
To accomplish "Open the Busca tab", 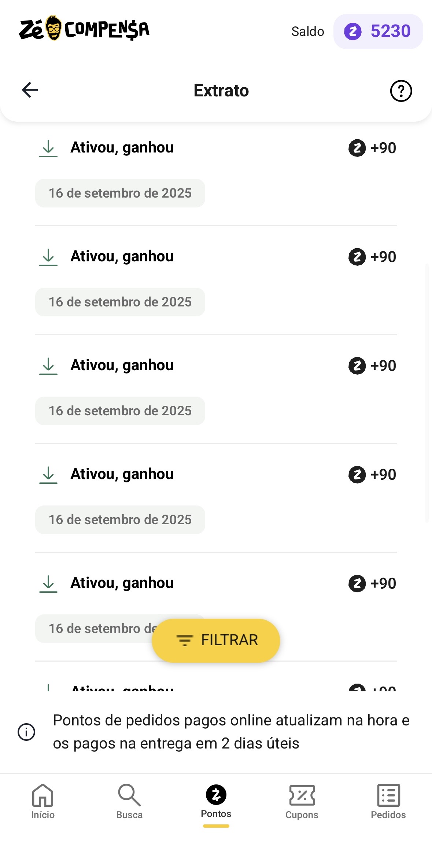I will point(129,802).
